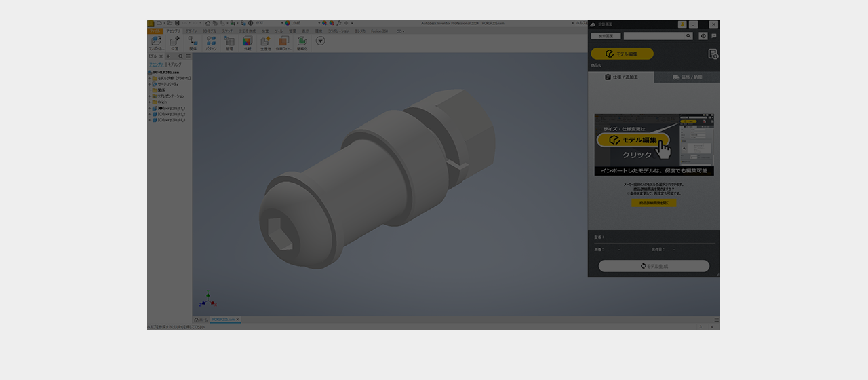Viewport: 868px width, 380px height.
Task: Open the Appearance tool in ribbon
Action: (x=248, y=43)
